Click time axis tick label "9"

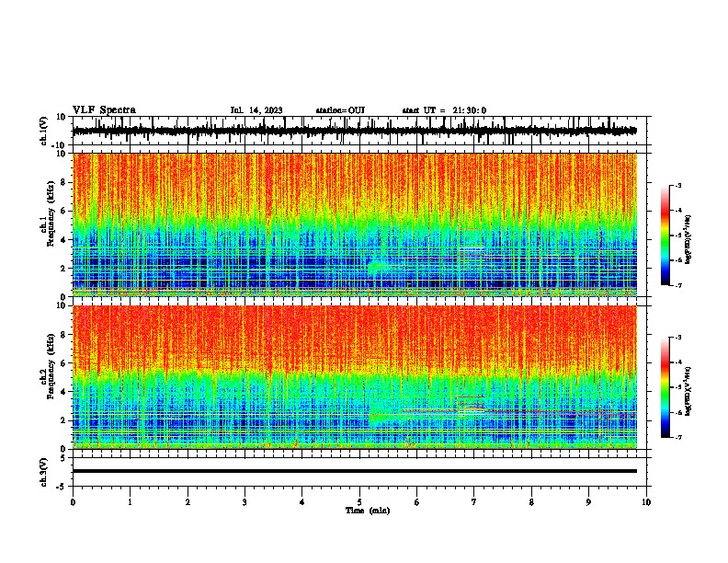coord(588,502)
